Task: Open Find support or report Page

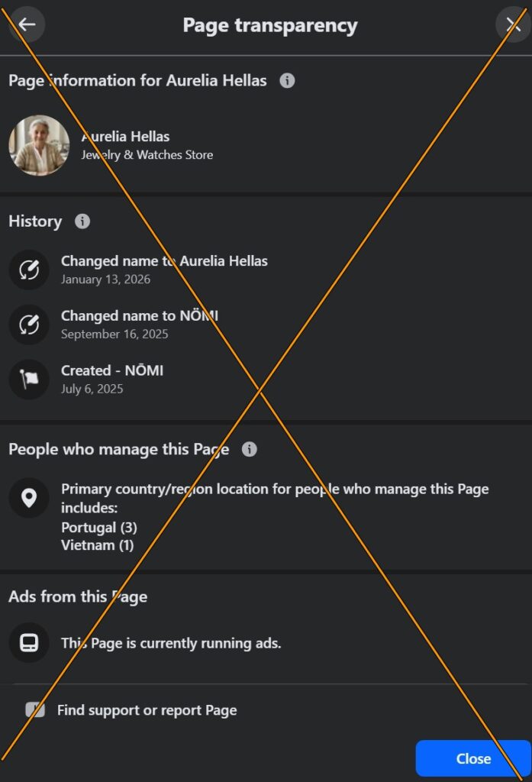Action: [147, 710]
